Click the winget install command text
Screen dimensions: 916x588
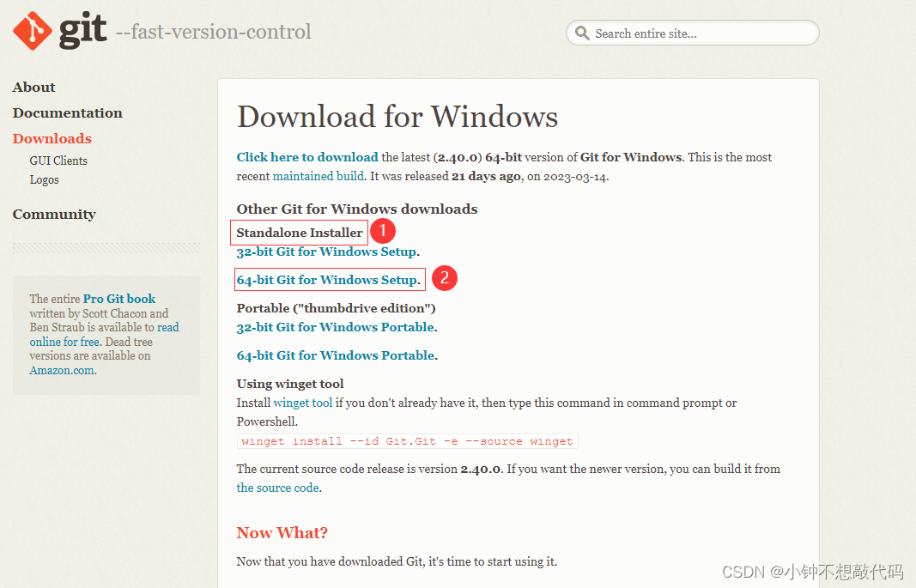(407, 441)
